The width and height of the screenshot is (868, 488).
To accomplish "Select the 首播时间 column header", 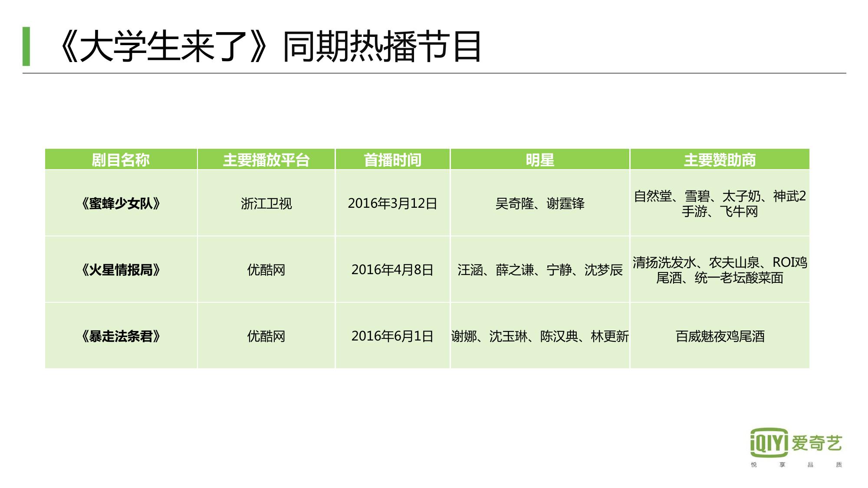I will (392, 159).
